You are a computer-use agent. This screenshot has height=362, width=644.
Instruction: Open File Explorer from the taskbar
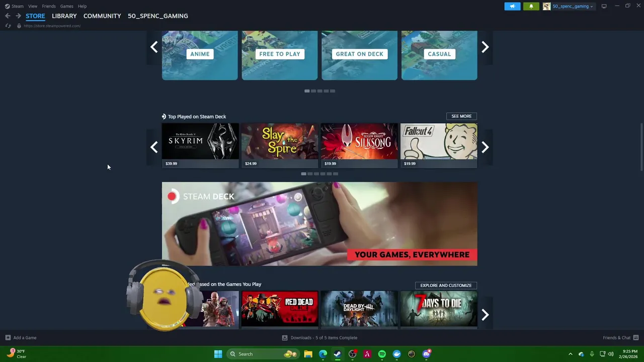pos(308,354)
